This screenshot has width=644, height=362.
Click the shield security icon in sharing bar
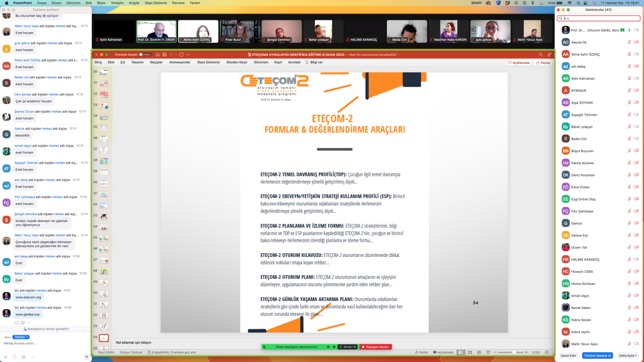click(x=334, y=347)
